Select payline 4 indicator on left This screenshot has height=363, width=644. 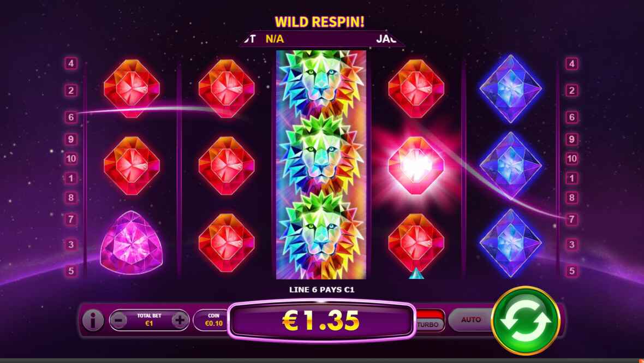[71, 63]
